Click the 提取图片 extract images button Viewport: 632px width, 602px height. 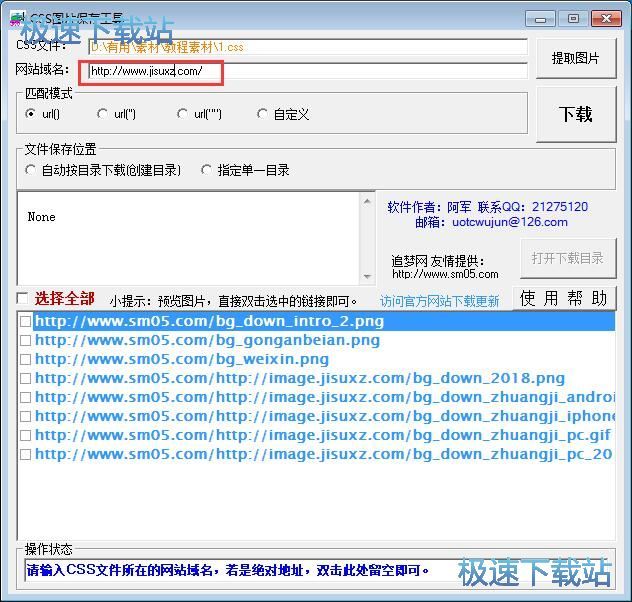click(x=576, y=58)
